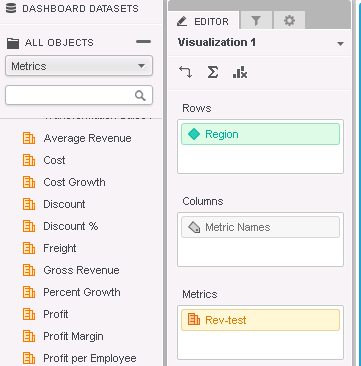Select Cost Growth in the list

[74, 182]
